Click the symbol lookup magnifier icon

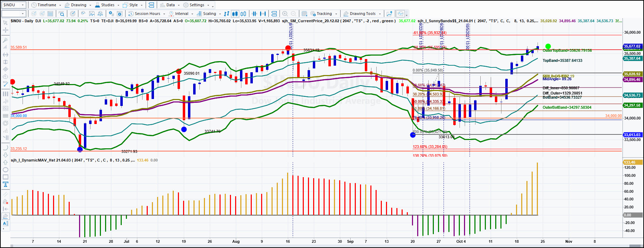(x=62, y=14)
